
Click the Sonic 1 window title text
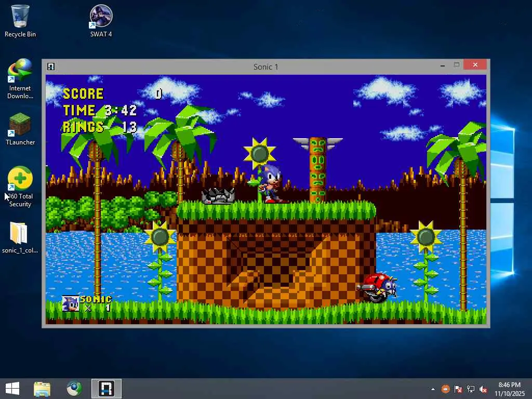tap(265, 67)
